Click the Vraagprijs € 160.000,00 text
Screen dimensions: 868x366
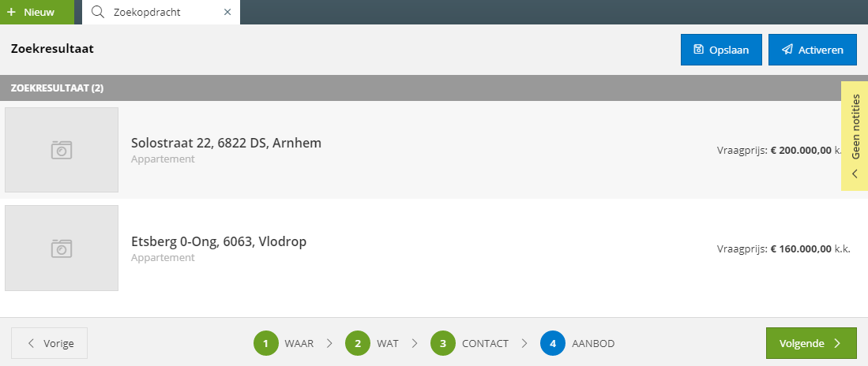[783, 248]
